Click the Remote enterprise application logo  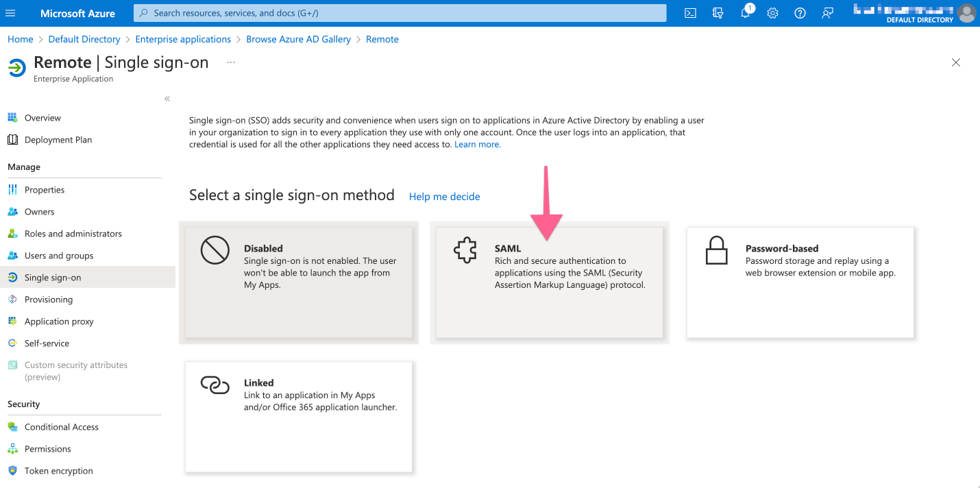(16, 68)
